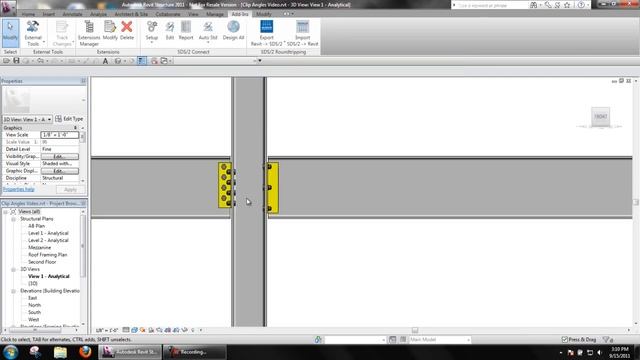Switch to the Recording taskbar window
This screenshot has height=360, width=640.
tap(194, 352)
